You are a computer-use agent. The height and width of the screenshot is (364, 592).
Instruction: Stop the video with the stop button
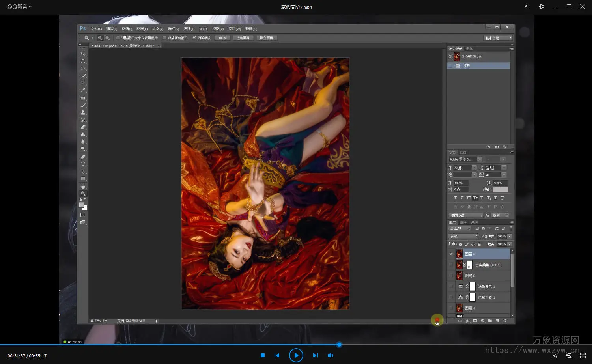pos(263,355)
